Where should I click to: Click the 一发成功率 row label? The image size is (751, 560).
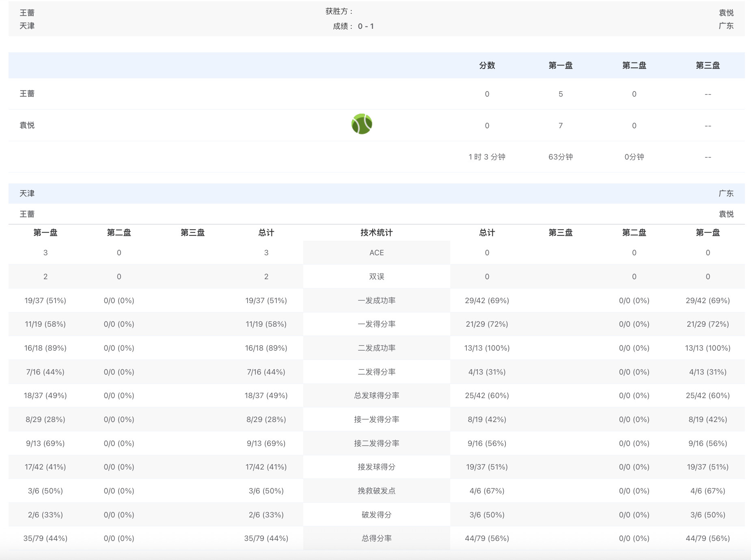point(376,301)
